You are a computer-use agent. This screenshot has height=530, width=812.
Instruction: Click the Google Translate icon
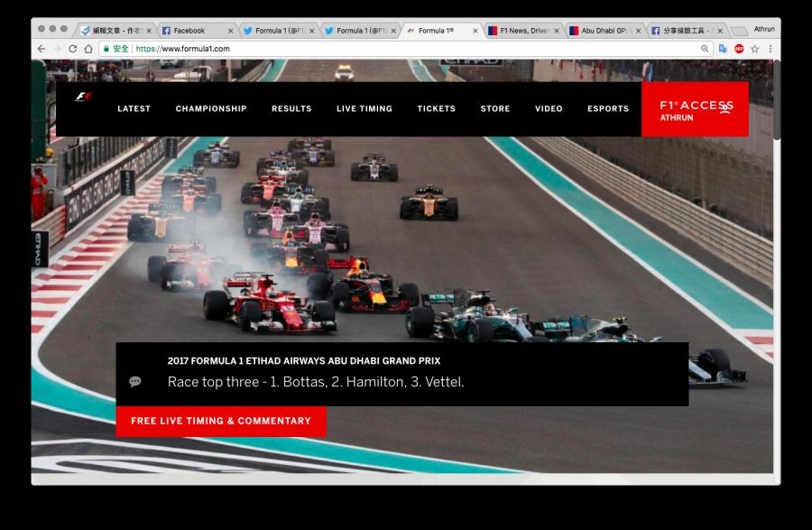[723, 49]
